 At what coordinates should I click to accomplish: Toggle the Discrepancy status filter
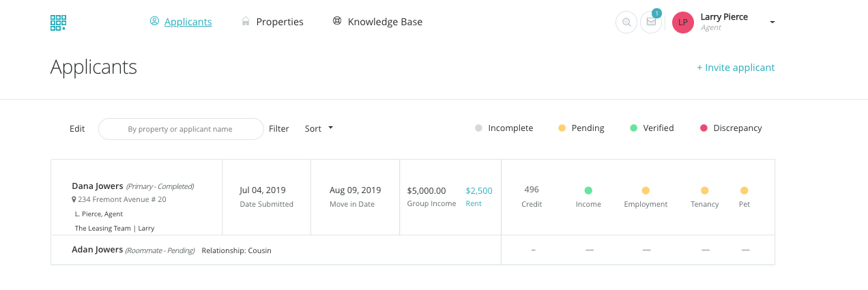731,128
